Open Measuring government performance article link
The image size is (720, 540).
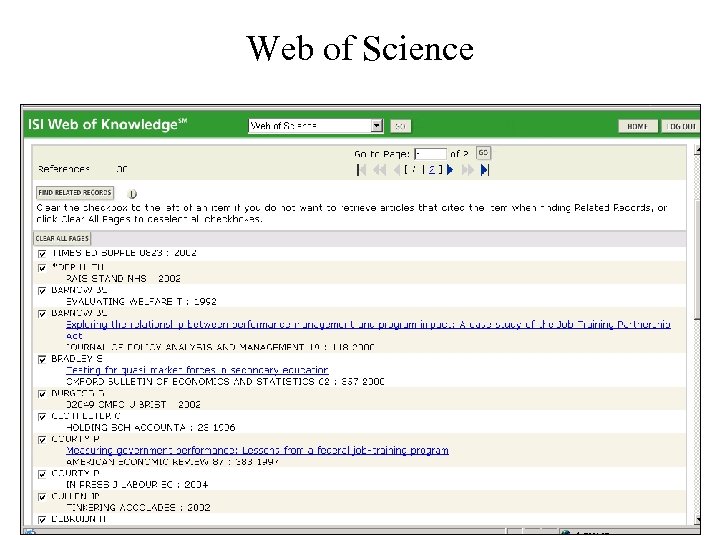pos(257,450)
